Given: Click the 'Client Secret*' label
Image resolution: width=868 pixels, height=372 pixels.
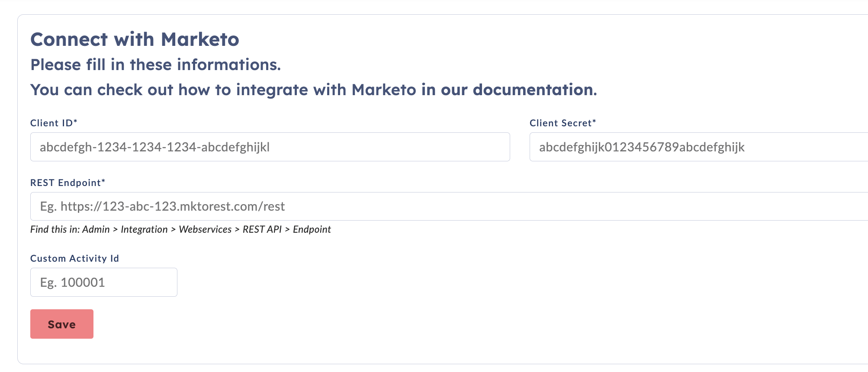Looking at the screenshot, I should point(563,123).
